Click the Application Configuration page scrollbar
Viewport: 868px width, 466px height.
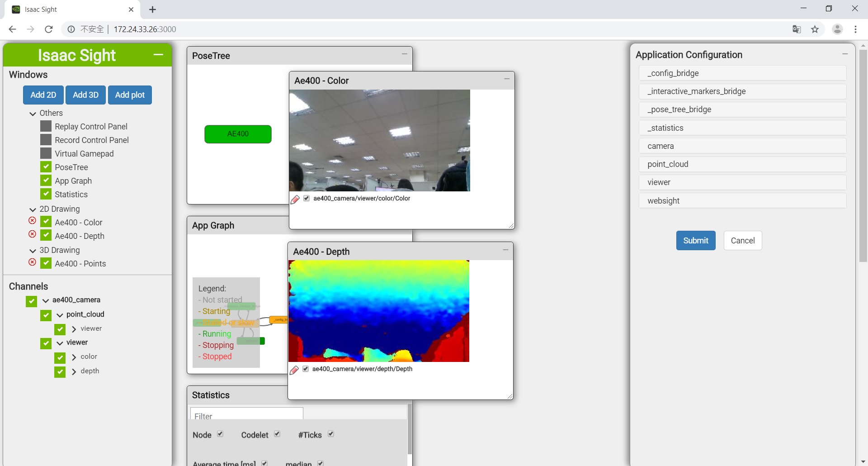863,156
